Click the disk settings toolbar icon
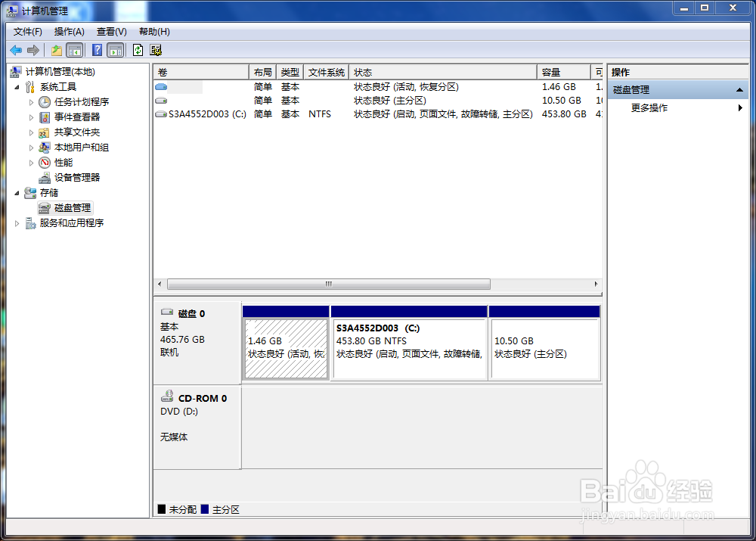 (156, 50)
